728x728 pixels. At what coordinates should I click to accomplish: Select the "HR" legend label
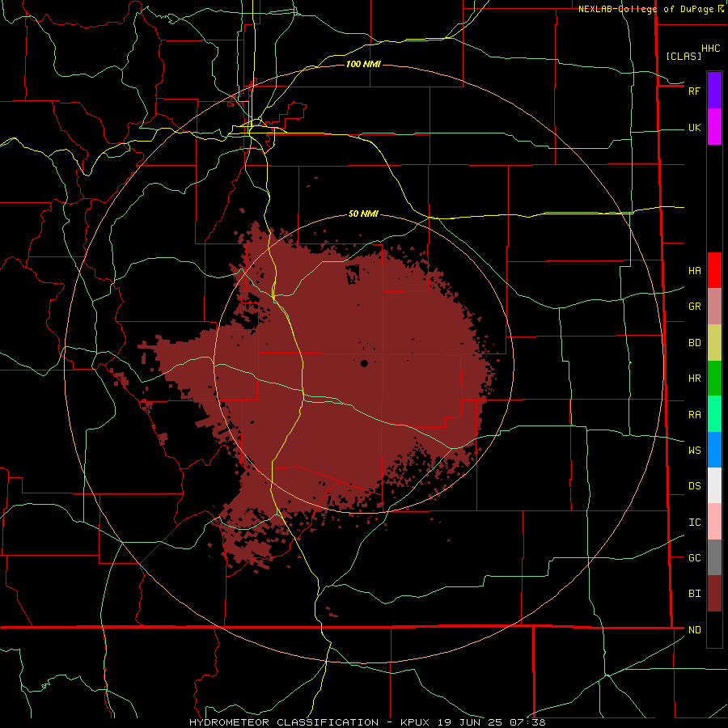point(695,379)
